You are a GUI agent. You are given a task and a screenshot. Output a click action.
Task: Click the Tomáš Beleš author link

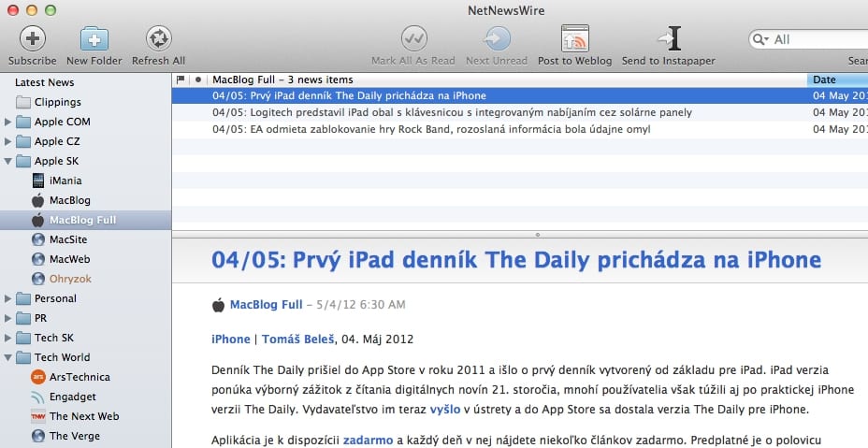pos(297,339)
